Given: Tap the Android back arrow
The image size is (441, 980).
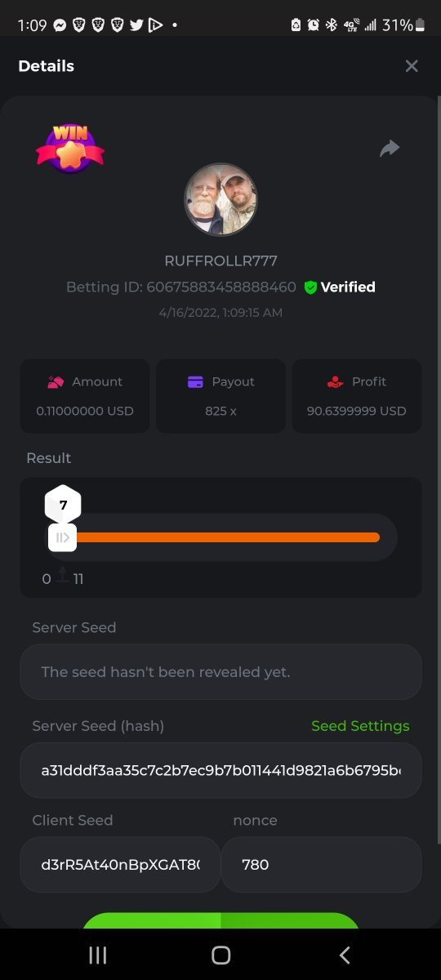Looking at the screenshot, I should click(345, 955).
